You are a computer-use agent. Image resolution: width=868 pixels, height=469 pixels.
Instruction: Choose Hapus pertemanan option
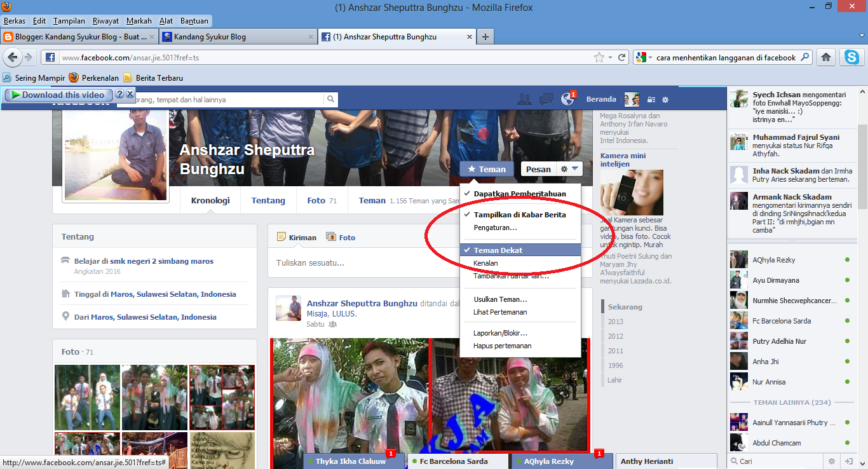pyautogui.click(x=520, y=346)
